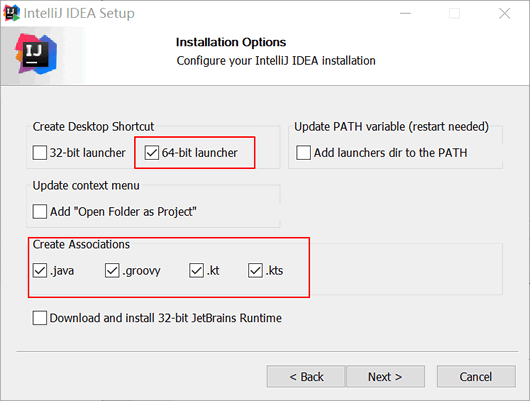Uncheck the .kt file association
Viewport: 530px width, 401px height.
tap(196, 270)
